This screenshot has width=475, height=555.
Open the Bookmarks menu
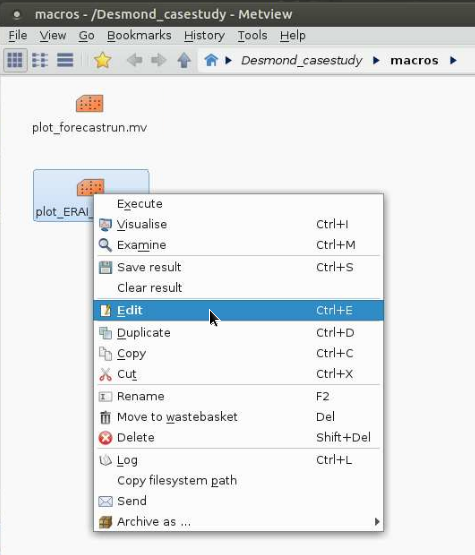click(139, 35)
